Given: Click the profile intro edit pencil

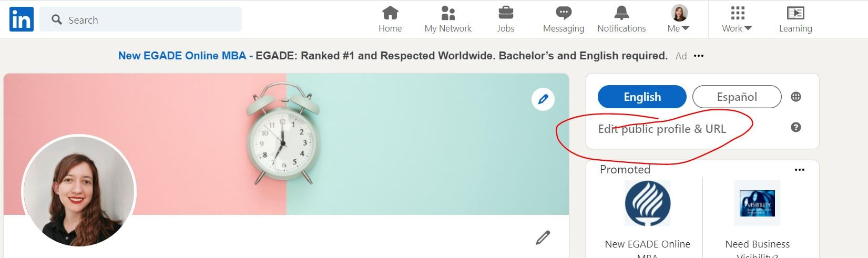Looking at the screenshot, I should (543, 238).
